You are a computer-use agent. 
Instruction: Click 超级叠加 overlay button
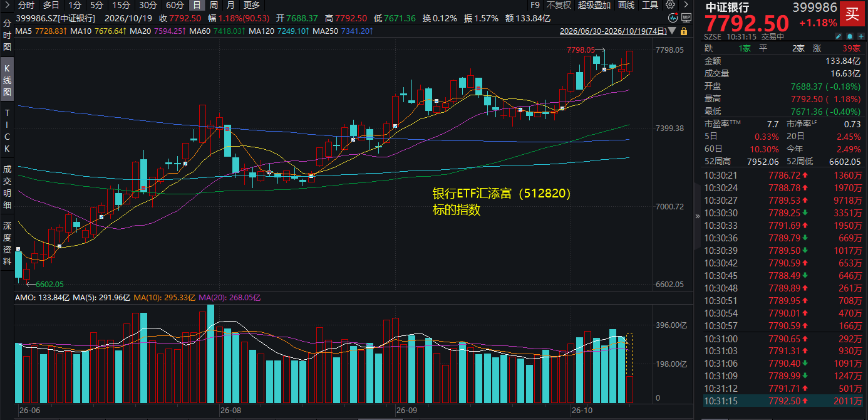595,5
